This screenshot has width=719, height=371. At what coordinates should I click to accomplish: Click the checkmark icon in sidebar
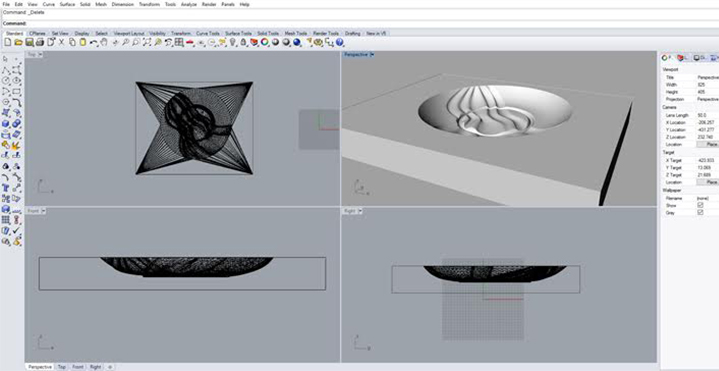17,230
